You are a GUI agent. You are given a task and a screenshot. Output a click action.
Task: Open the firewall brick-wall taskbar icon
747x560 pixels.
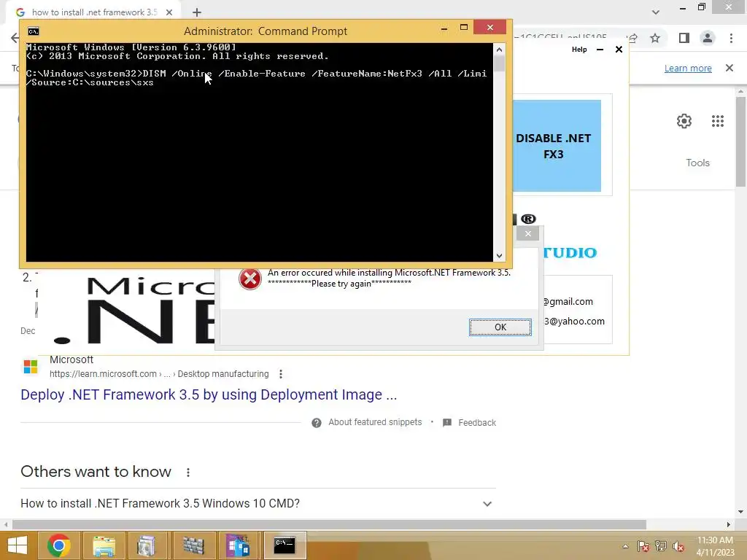pos(193,545)
